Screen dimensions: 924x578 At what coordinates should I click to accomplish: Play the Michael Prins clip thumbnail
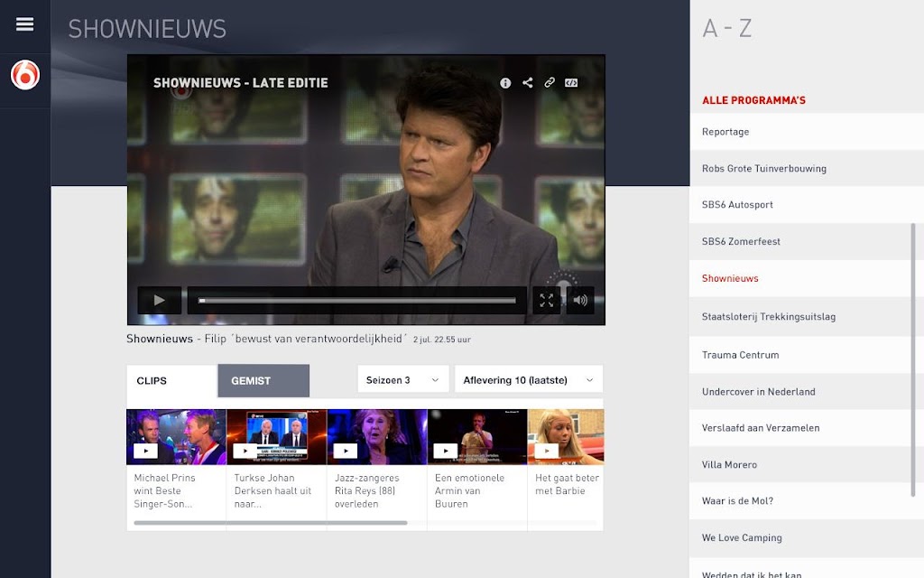[176, 437]
